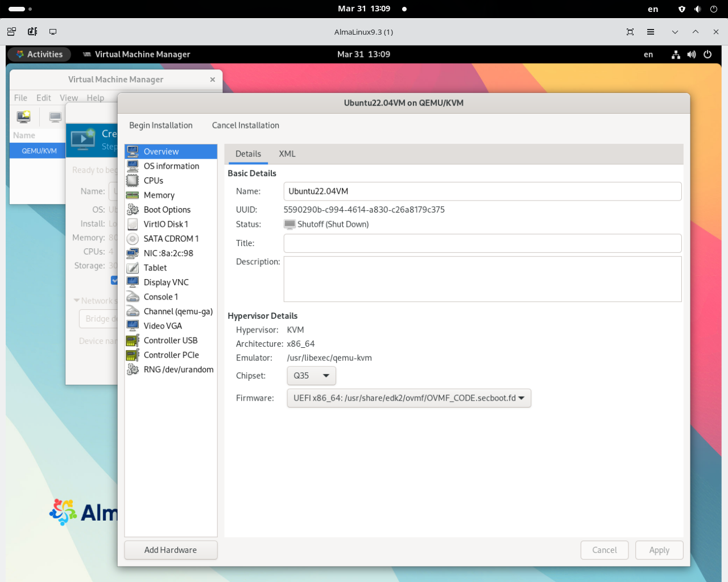The image size is (728, 582).
Task: Click the Channel (qemu-ga) icon
Action: pos(133,311)
